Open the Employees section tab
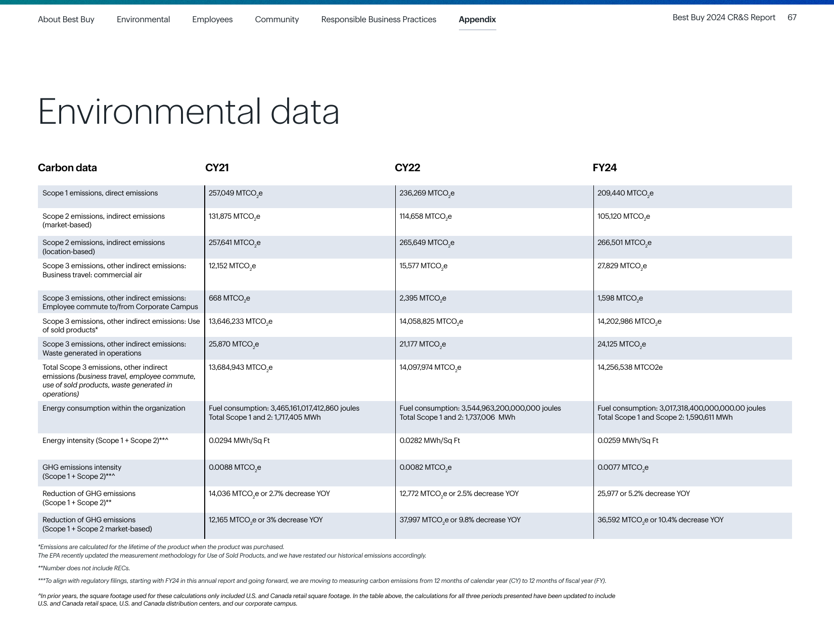The width and height of the screenshot is (834, 644). click(212, 19)
